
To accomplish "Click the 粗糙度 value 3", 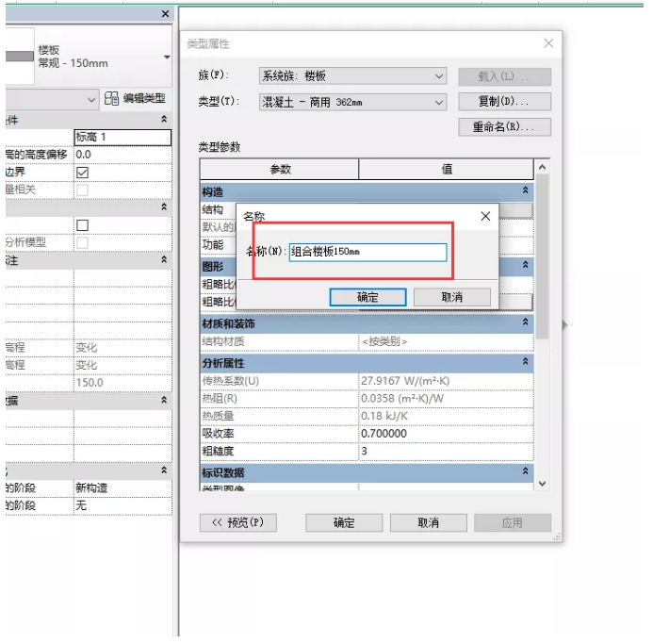I will [446, 451].
